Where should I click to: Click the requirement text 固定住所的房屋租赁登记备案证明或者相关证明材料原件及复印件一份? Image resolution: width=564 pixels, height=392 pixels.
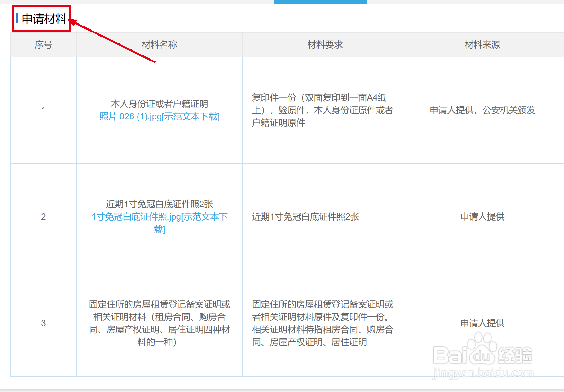[322, 323]
